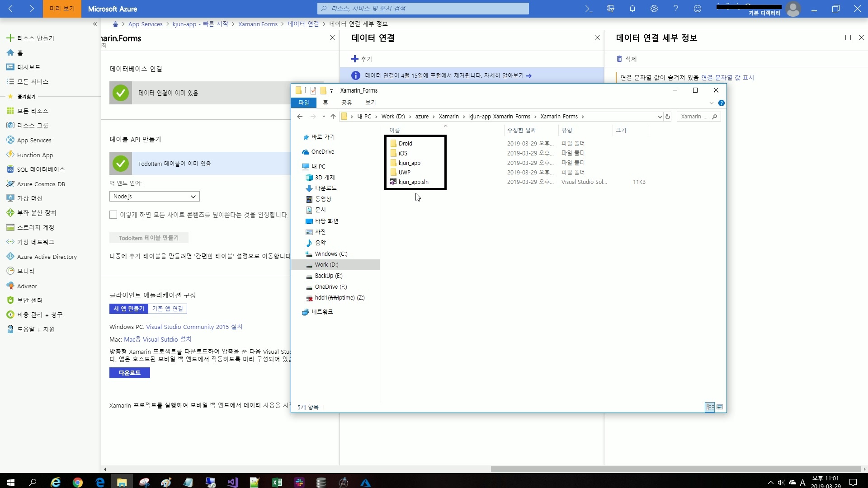Open the Azure settings gear
The image size is (868, 488).
pos(654,9)
